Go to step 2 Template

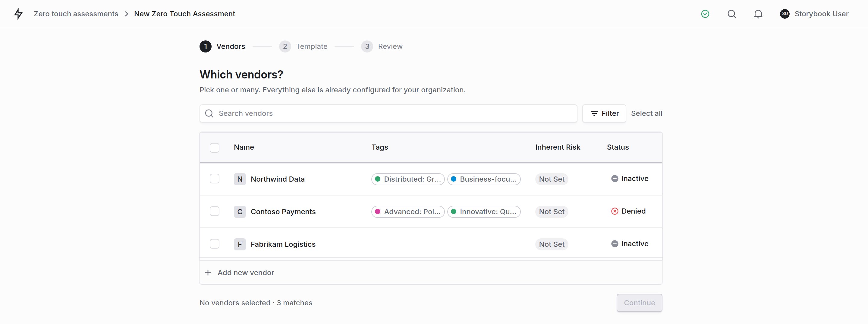tap(303, 46)
